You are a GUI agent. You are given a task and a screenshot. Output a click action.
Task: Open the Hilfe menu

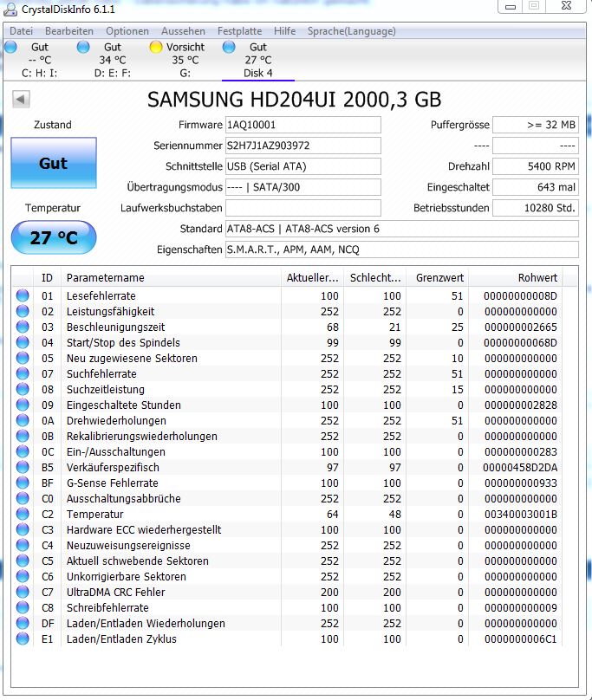coord(284,31)
